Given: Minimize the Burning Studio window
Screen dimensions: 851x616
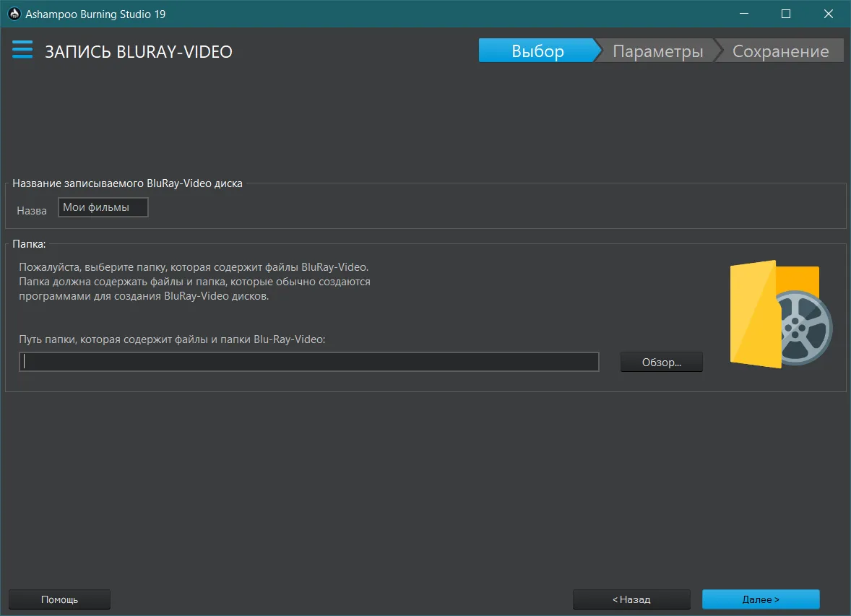Looking at the screenshot, I should point(744,14).
